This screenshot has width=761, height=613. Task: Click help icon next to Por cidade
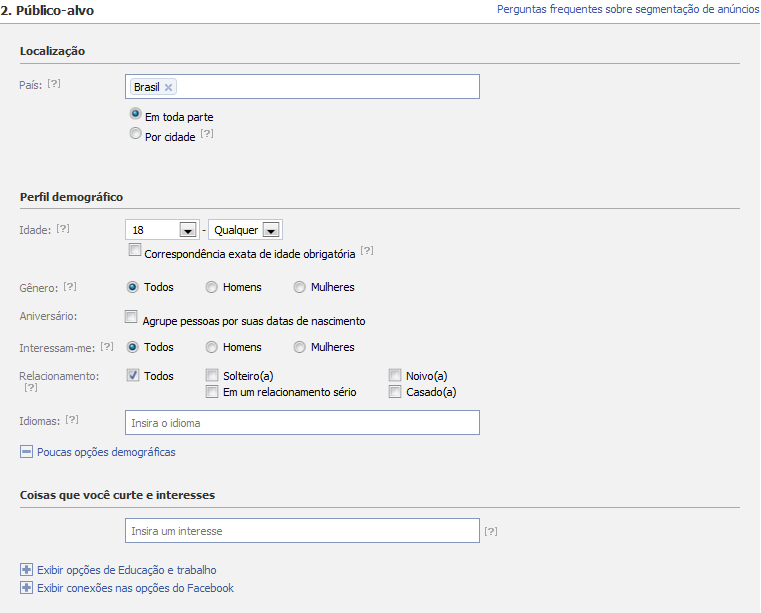click(x=207, y=134)
